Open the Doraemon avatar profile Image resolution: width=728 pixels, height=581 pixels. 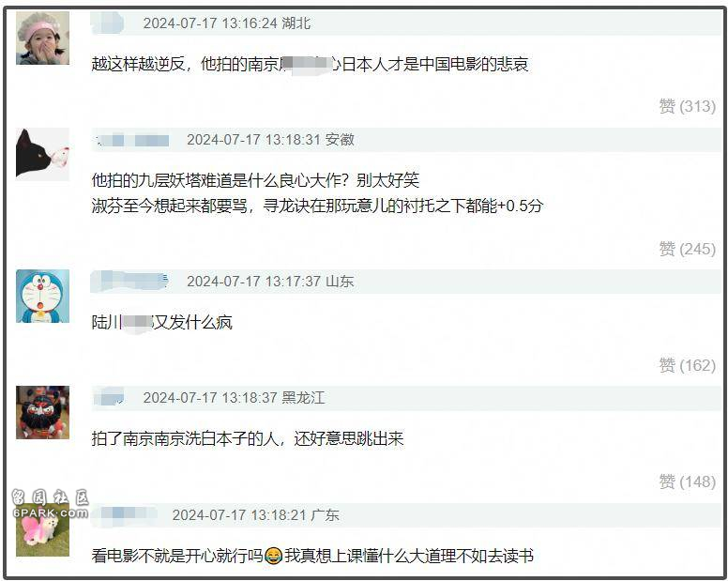[43, 297]
